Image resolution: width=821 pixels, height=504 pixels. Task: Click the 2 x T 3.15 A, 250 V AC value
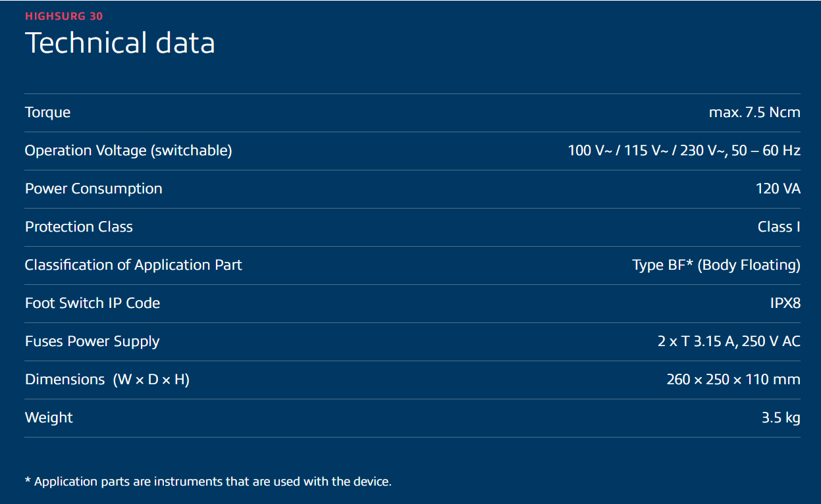pos(728,341)
